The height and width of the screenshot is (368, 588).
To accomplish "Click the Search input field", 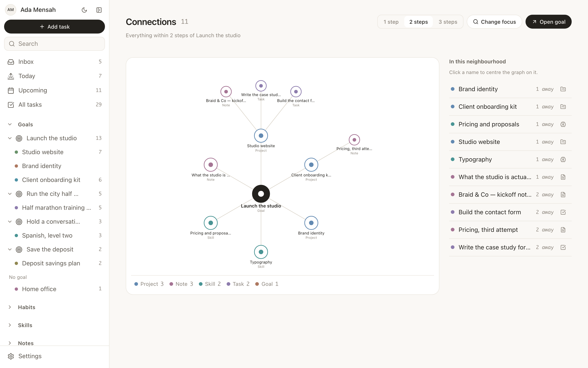I will [55, 44].
